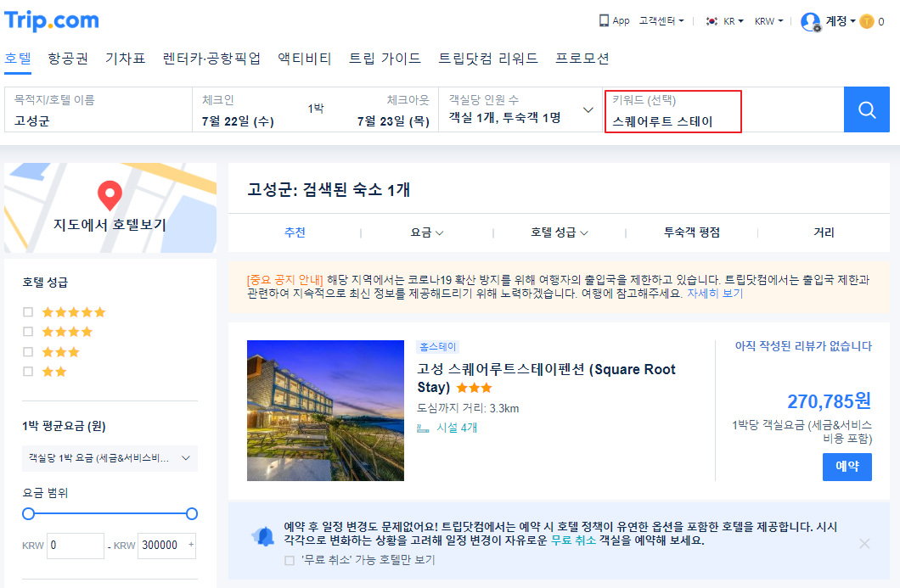Open 고성 스퀘어루트스테이펜션 hotel title

pos(547,378)
